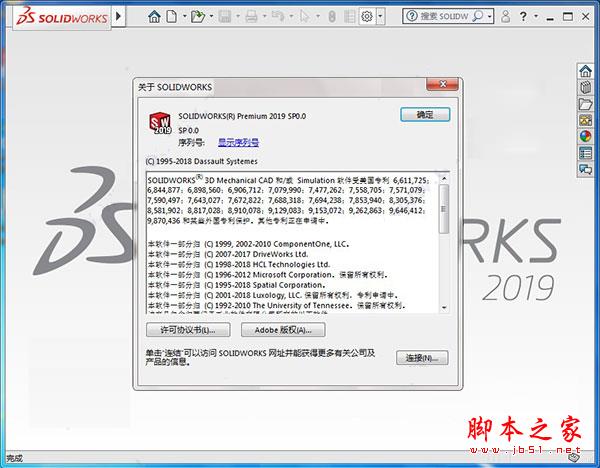Expand the Undo history dropdown arrow
Screen dimensions: 600x468
click(x=291, y=16)
